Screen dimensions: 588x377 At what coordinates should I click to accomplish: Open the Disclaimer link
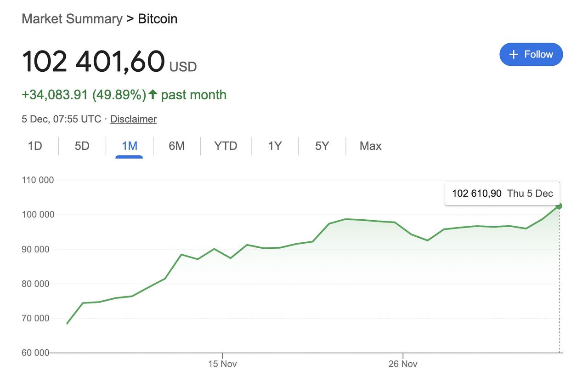click(133, 119)
